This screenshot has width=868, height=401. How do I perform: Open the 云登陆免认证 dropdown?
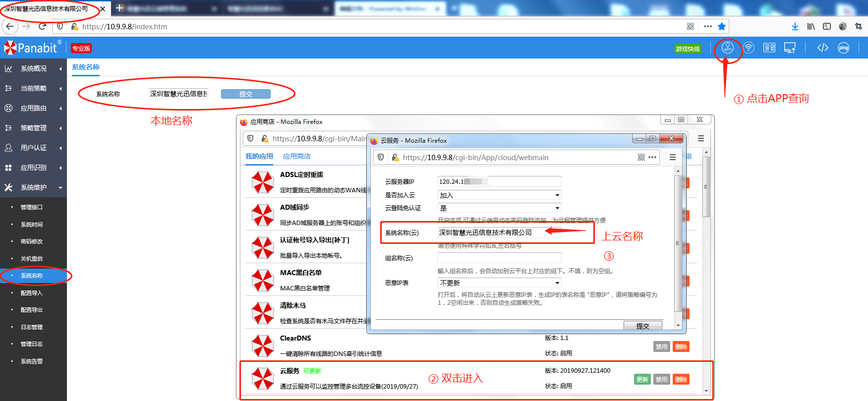(499, 208)
